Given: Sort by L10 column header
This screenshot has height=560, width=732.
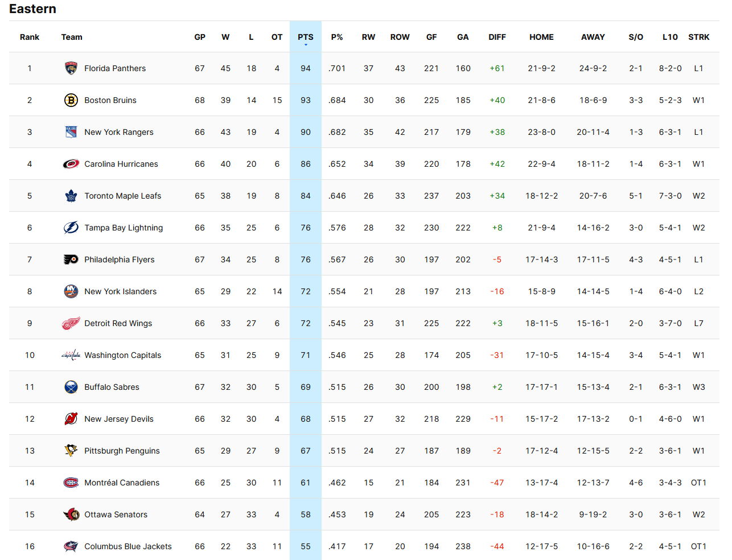Looking at the screenshot, I should [x=670, y=37].
